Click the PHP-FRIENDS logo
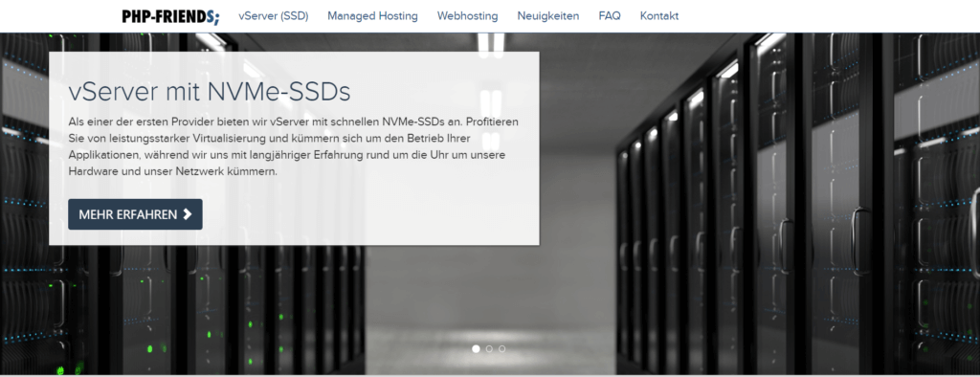Screen dimensions: 980x377 pyautogui.click(x=170, y=16)
